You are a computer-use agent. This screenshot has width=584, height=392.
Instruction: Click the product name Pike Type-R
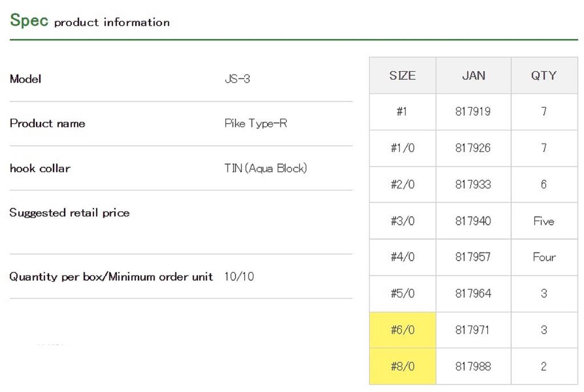[x=255, y=124]
